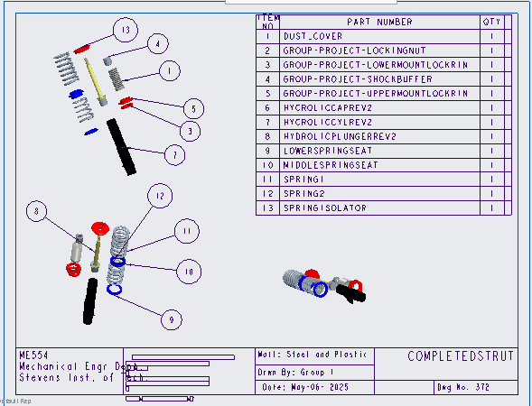
Task: Click GROUP-PROJECT-SHOCKBUFFER table entry
Action: (379, 79)
